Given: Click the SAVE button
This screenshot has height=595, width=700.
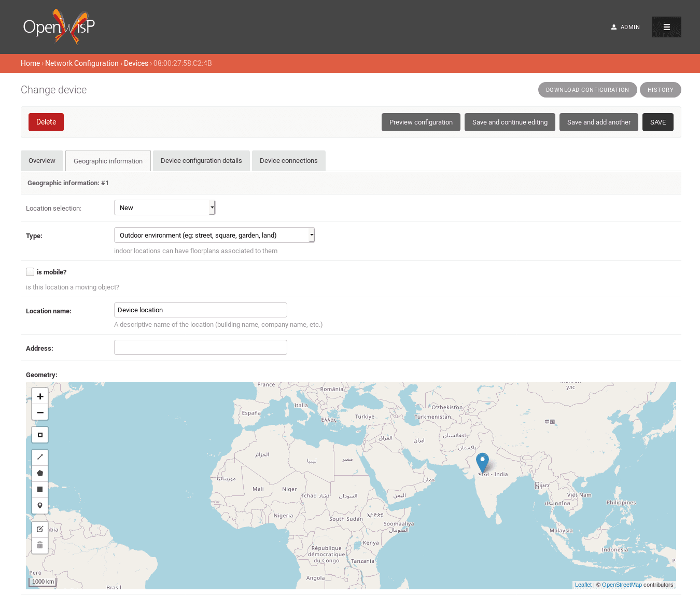Looking at the screenshot, I should (x=658, y=122).
